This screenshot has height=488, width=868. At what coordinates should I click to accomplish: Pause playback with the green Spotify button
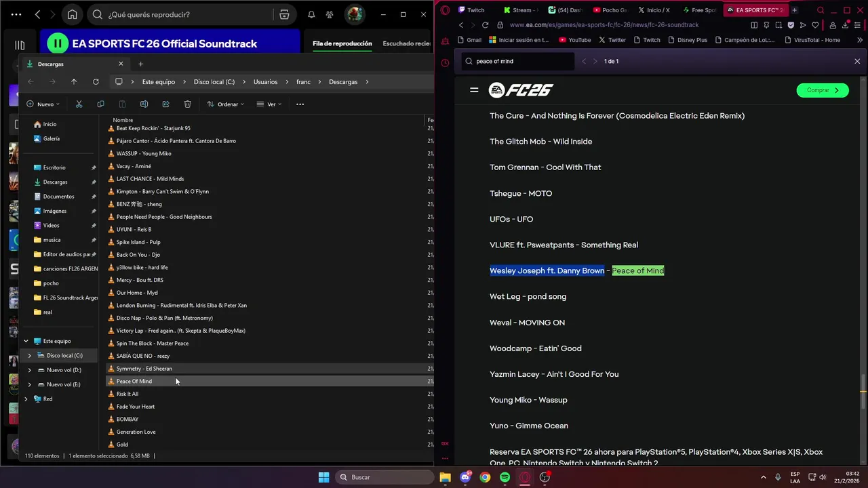[58, 43]
